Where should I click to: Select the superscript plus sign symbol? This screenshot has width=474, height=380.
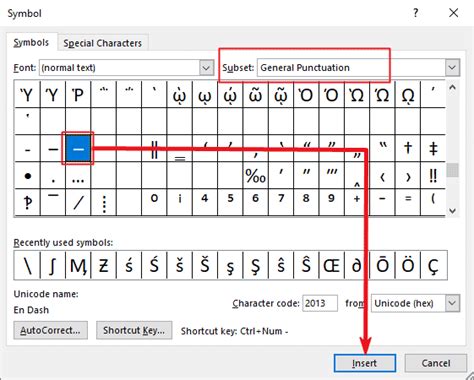[x=357, y=202]
